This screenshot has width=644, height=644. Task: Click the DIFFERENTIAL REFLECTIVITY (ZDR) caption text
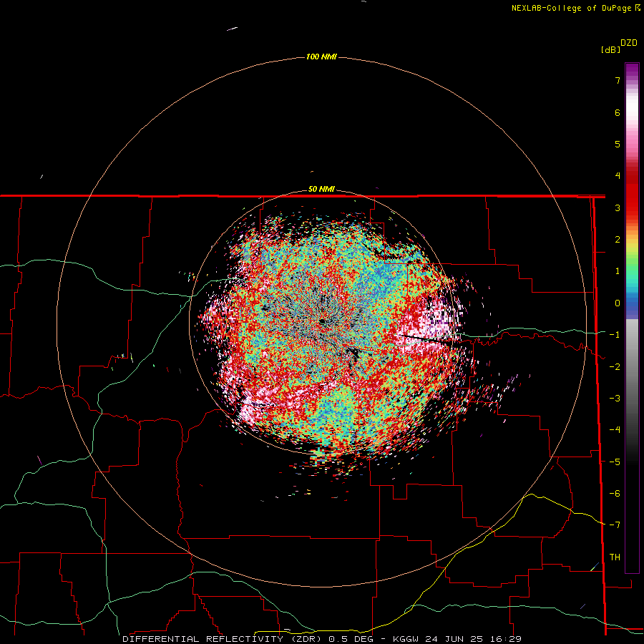click(224, 639)
